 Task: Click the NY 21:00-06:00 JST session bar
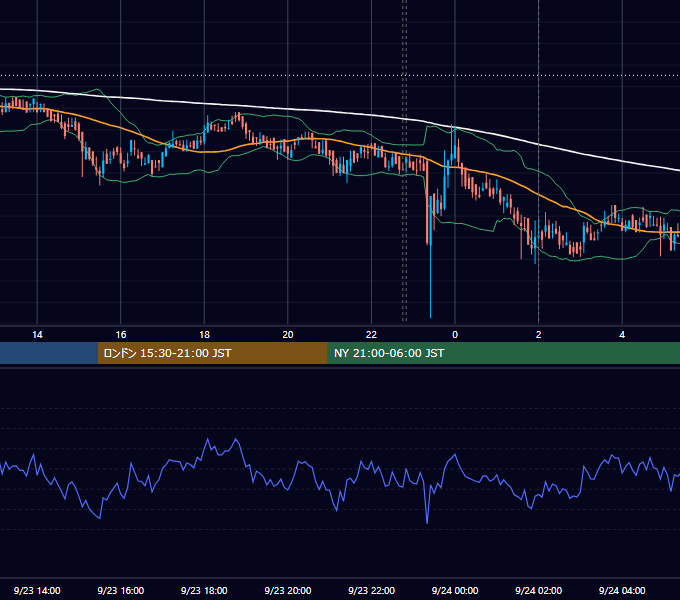(x=503, y=353)
